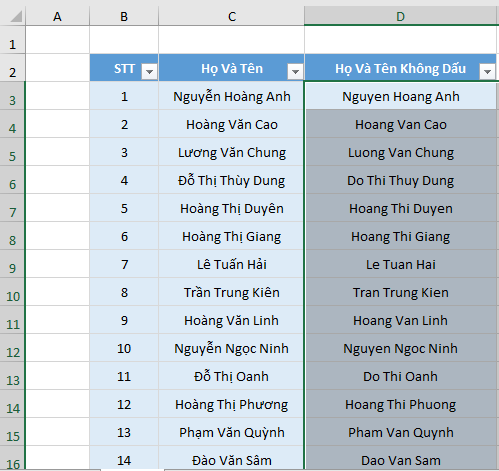Click empty cell A1

(x=57, y=40)
